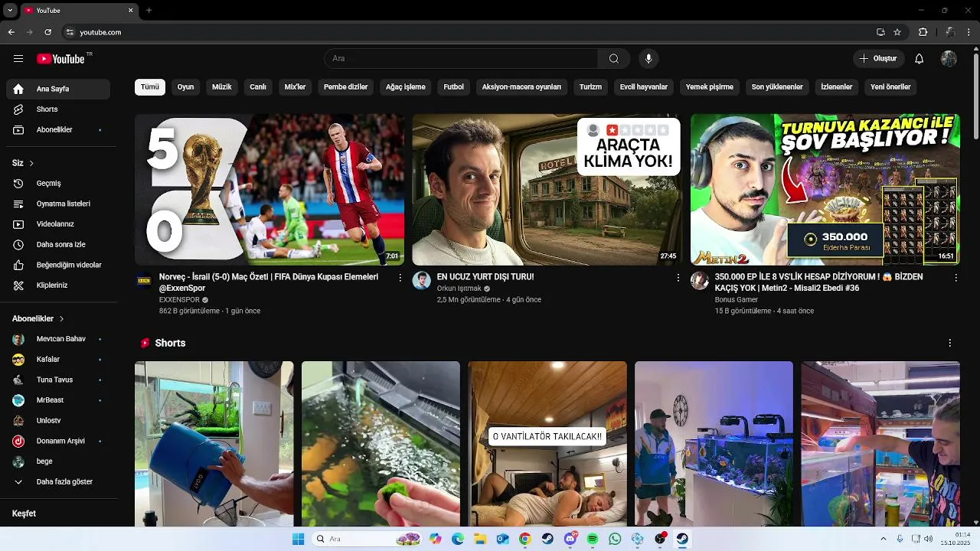Select the Futbol filter chip
Viewport: 980px width, 551px height.
(x=453, y=87)
